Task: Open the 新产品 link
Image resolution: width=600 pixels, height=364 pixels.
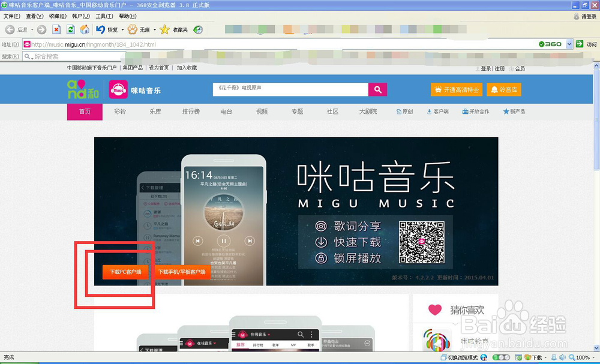Action: pos(514,112)
